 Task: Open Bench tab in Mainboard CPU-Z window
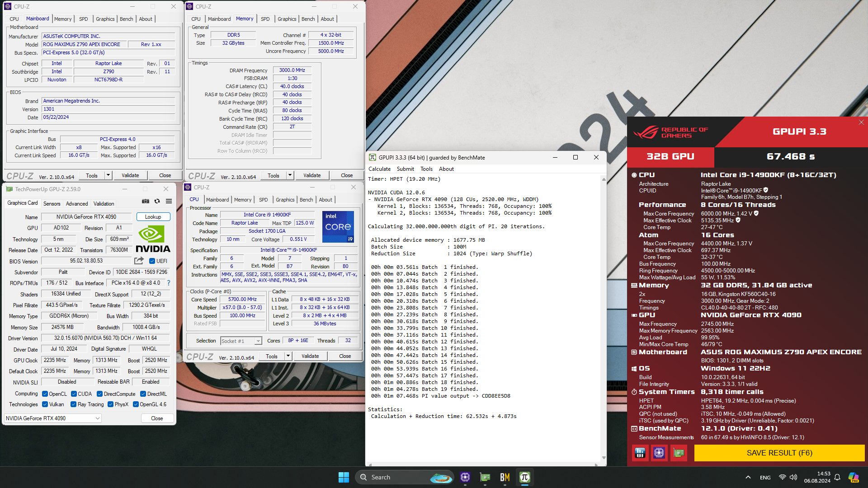(126, 19)
